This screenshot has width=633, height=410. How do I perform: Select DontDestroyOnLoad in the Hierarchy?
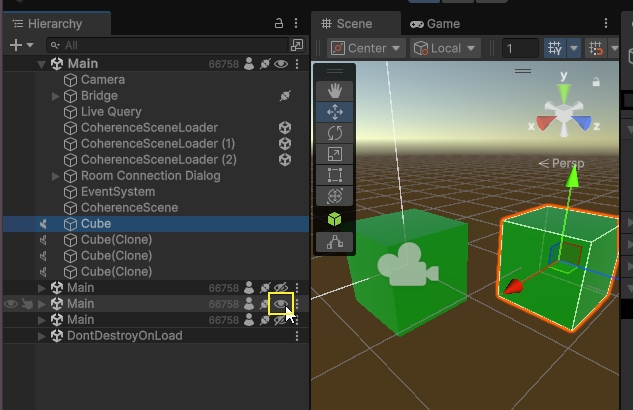[124, 336]
